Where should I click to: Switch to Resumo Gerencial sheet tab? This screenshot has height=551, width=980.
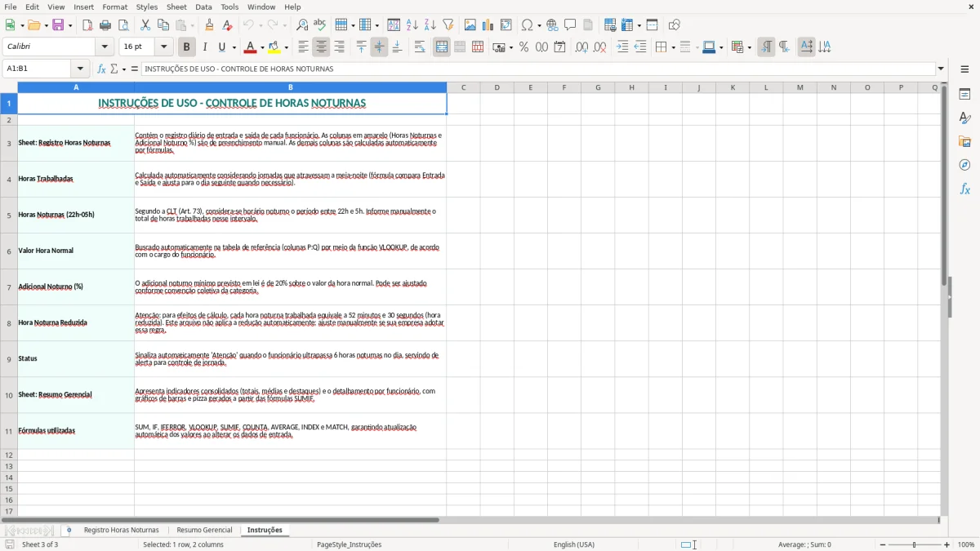coord(204,531)
